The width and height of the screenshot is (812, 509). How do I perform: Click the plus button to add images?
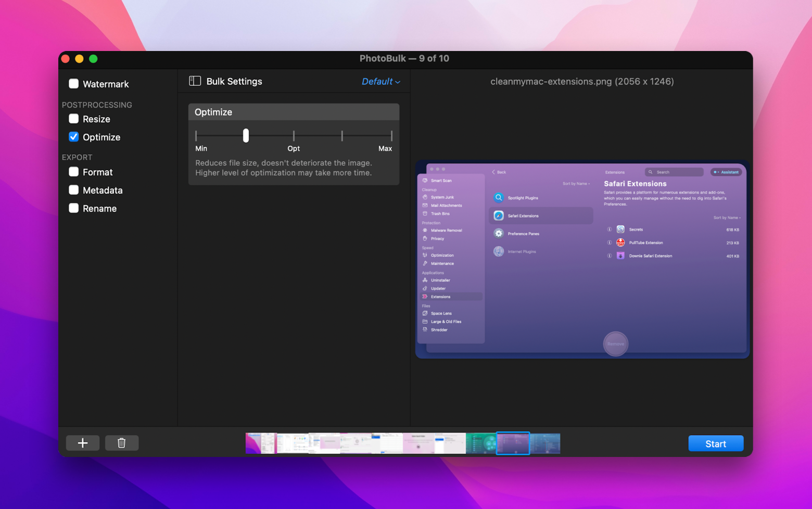[83, 443]
